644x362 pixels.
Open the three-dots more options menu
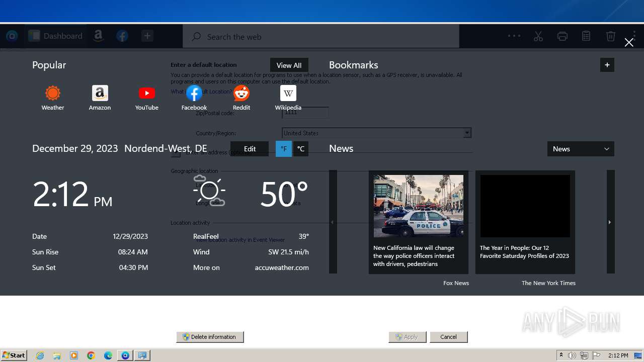(x=514, y=36)
